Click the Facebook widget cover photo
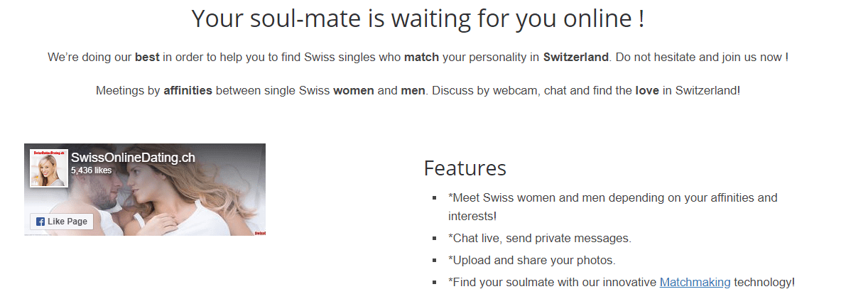The image size is (868, 294). (x=145, y=190)
